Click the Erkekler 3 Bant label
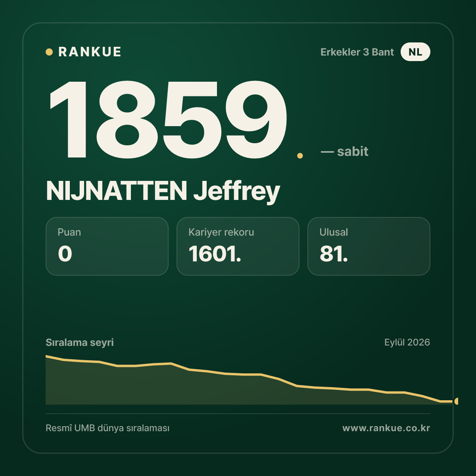The image size is (476, 476). pyautogui.click(x=357, y=52)
